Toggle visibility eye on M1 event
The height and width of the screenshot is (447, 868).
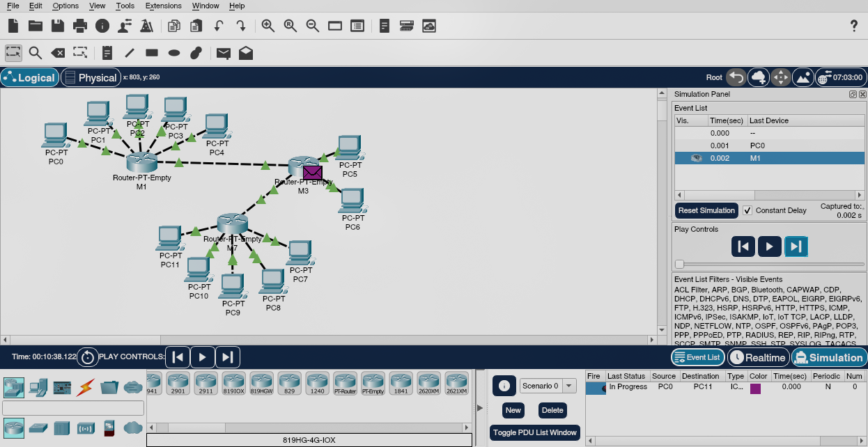pyautogui.click(x=696, y=158)
